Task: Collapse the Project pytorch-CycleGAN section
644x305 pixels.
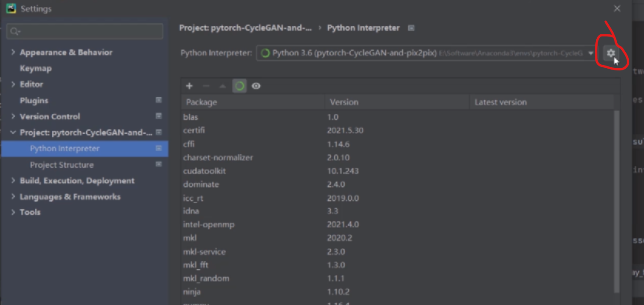Action: click(x=13, y=132)
